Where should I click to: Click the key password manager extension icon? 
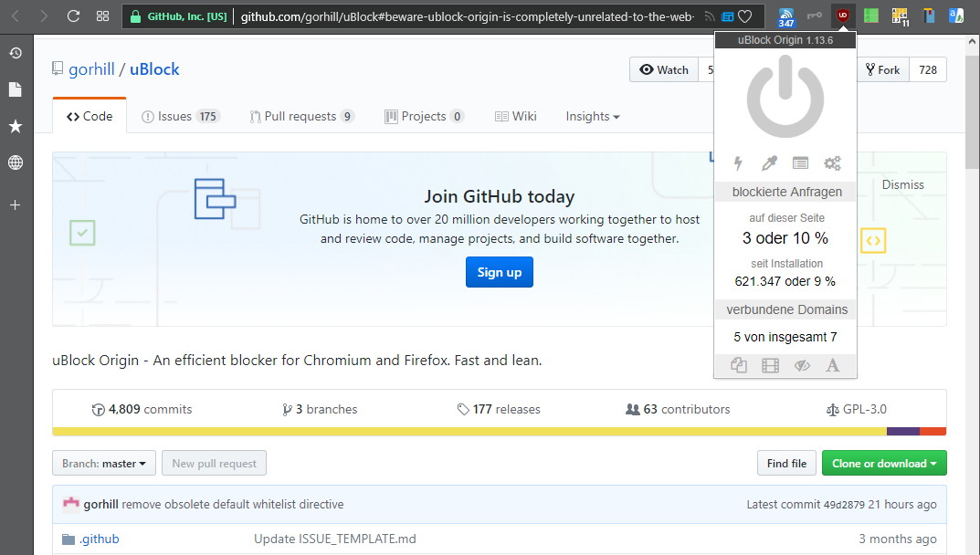coord(815,16)
